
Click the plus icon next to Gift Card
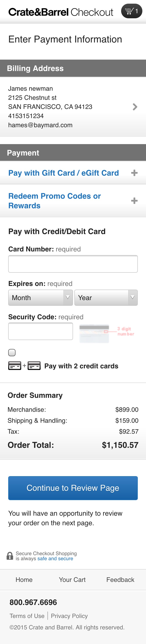(x=135, y=173)
